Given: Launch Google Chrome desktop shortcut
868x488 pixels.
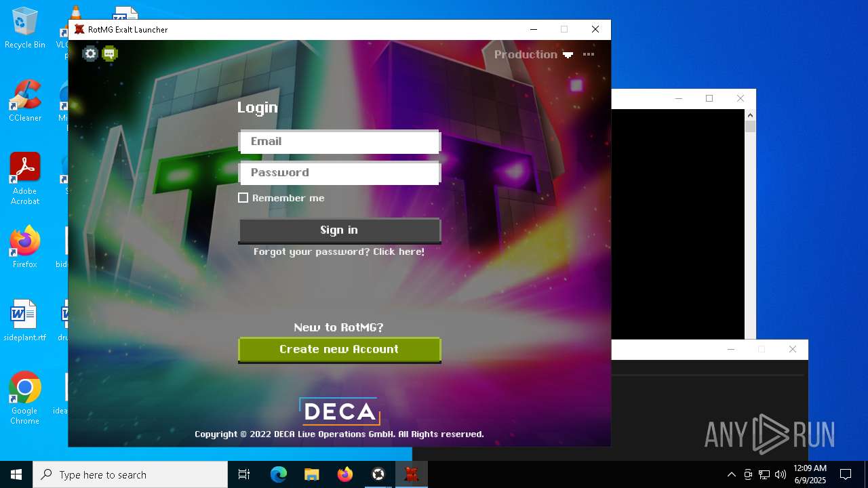Looking at the screenshot, I should 25,399.
